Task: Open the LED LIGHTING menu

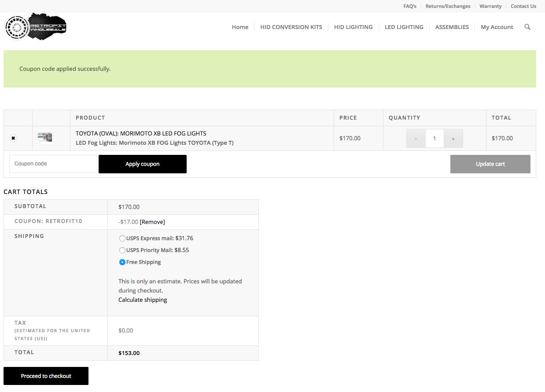Action: tap(404, 27)
